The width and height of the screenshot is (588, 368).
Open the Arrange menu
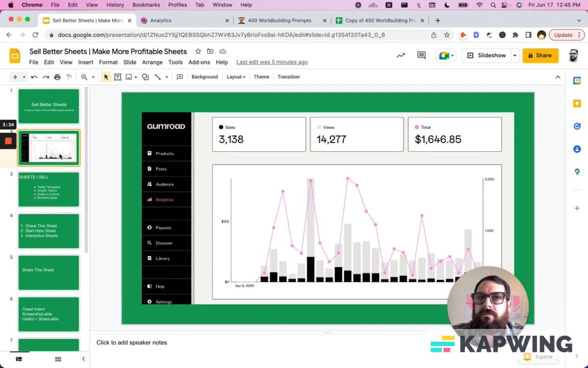pos(152,62)
